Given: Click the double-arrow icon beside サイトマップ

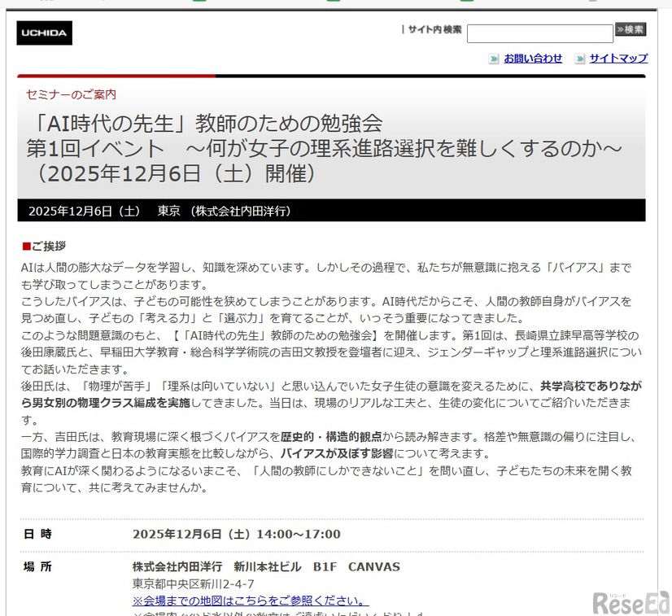Looking at the screenshot, I should [579, 59].
